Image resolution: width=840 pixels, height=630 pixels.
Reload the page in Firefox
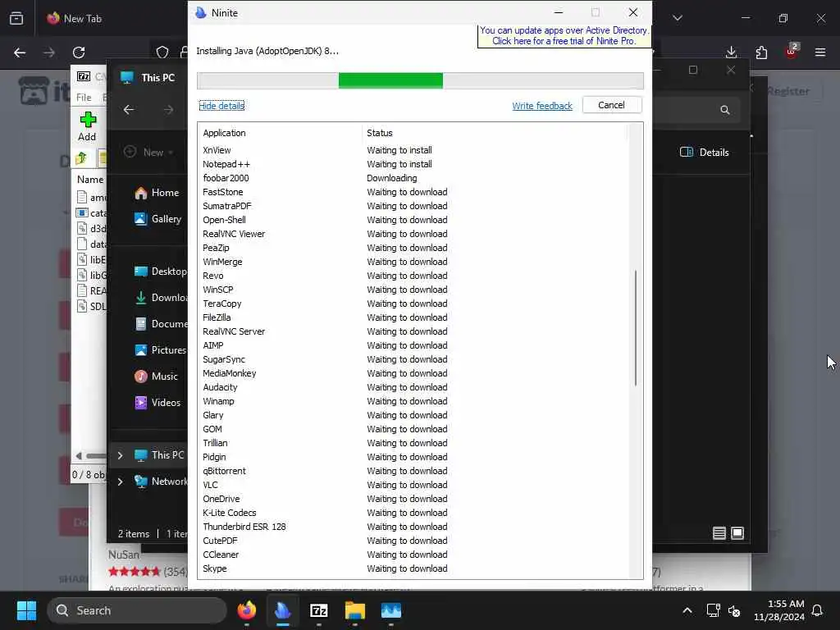[x=79, y=52]
